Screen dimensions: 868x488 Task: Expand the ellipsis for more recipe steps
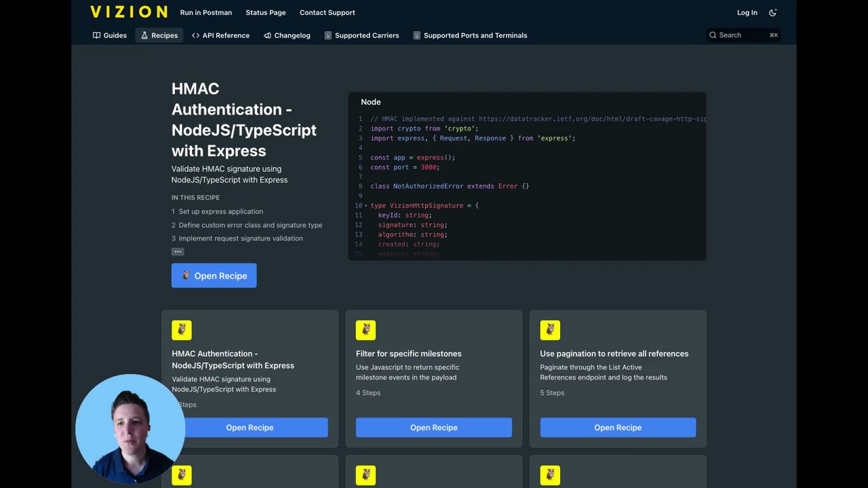click(x=178, y=251)
